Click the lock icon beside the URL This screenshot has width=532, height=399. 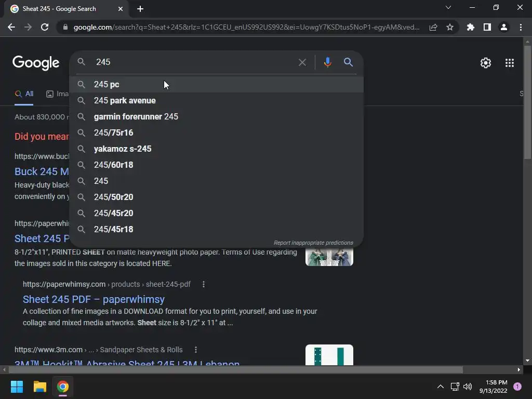(65, 27)
